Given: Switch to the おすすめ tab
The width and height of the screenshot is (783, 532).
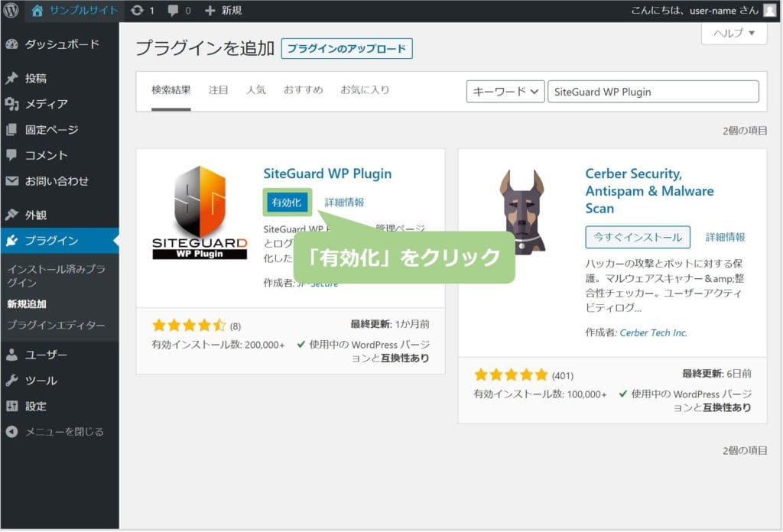Looking at the screenshot, I should [x=303, y=90].
